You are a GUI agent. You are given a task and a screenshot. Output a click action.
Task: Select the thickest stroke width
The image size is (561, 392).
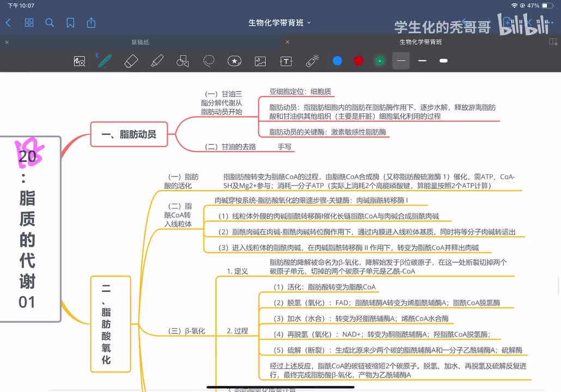(x=444, y=61)
